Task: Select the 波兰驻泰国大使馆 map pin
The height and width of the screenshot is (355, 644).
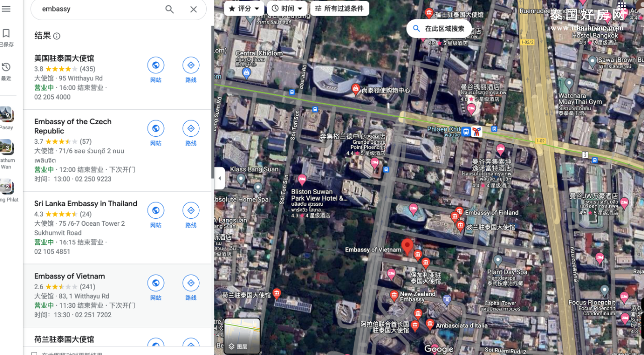Action: coord(460,226)
